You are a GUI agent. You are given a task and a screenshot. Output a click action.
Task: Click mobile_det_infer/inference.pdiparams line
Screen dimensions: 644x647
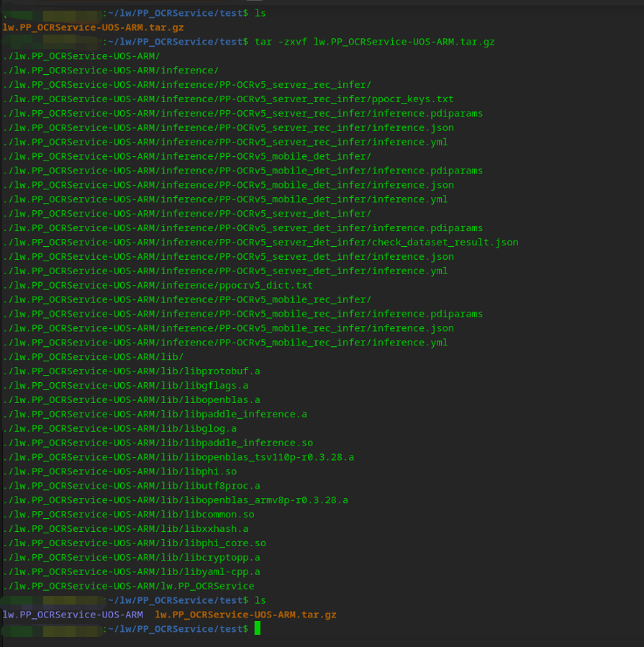click(242, 171)
